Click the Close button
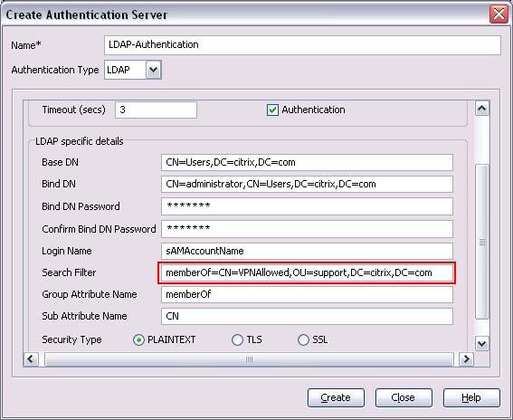The image size is (513, 420). coord(404,397)
